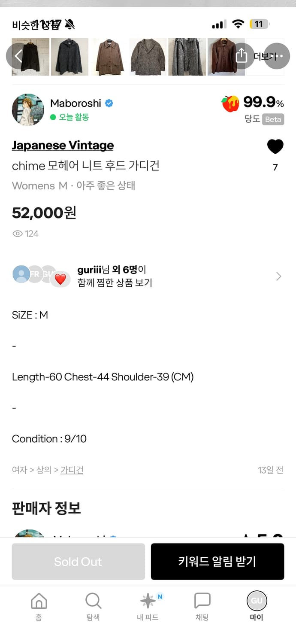The image size is (296, 644).
Task: Tap the 키워드 알림 받기 button
Action: [217, 562]
